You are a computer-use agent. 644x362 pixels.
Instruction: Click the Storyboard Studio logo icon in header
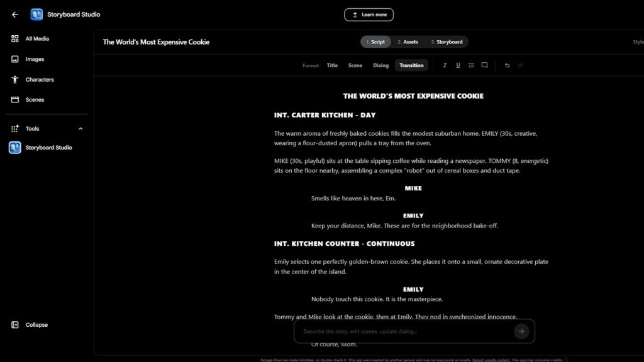coord(36,14)
